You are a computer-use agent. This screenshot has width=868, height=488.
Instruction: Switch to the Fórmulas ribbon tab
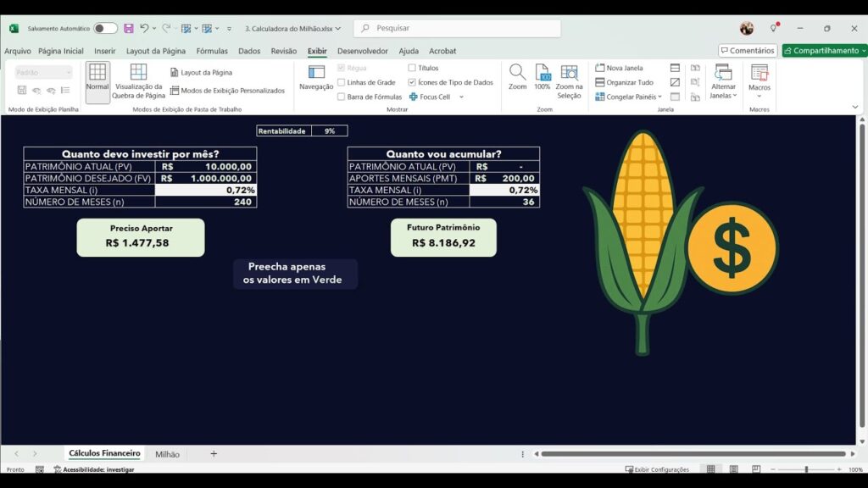(212, 51)
